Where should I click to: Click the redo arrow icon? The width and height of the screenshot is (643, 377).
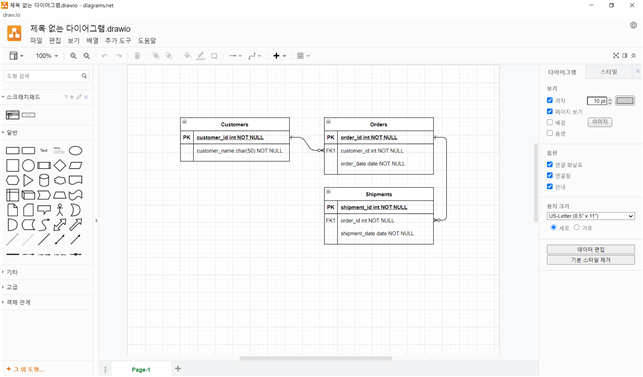pos(119,56)
